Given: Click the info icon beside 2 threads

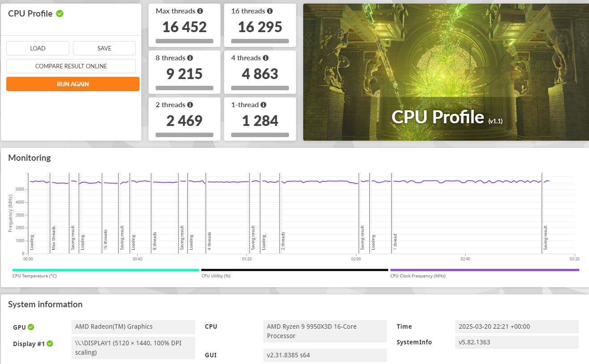Looking at the screenshot, I should (x=190, y=105).
